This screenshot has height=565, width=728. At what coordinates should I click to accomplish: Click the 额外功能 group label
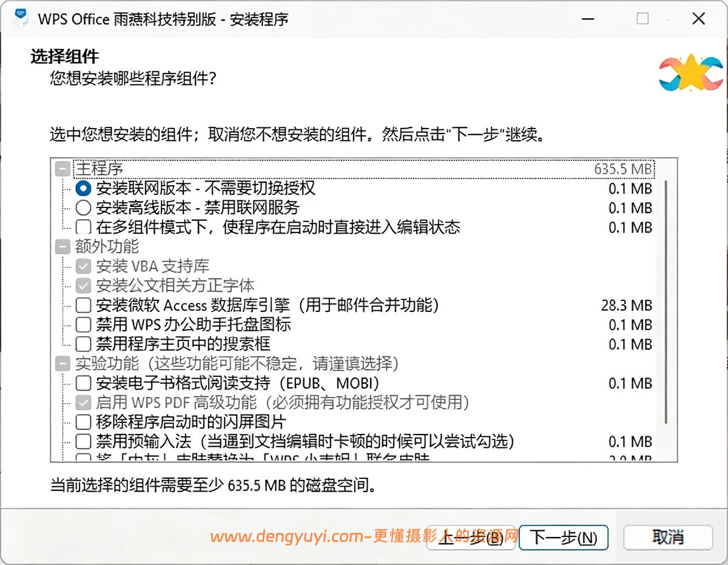click(107, 247)
